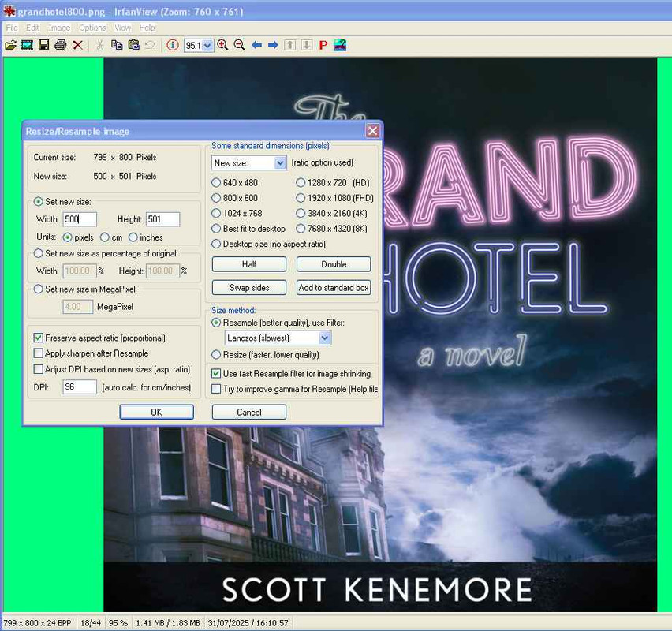
Task: Select Set new size as percentage option
Action: click(x=38, y=253)
